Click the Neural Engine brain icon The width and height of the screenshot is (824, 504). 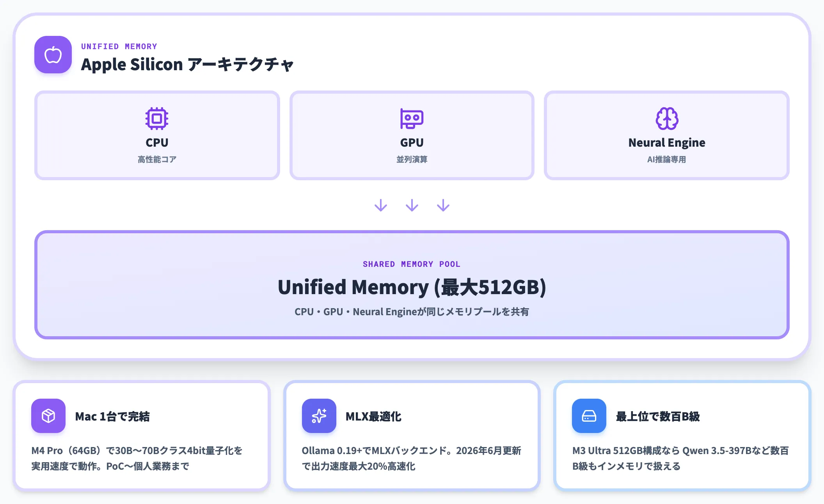[x=667, y=118]
